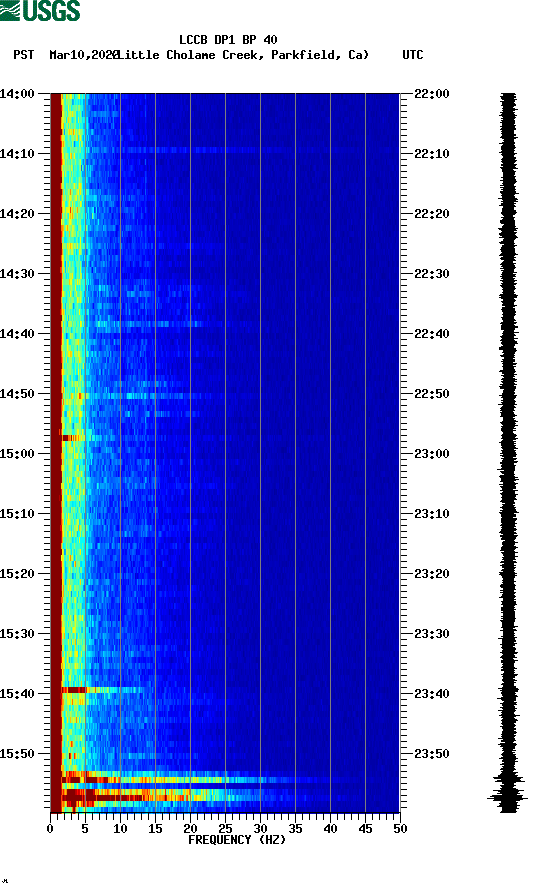Image resolution: width=552 pixels, height=892 pixels.
Task: Click the 14:20 PST time label
Action: 17,214
